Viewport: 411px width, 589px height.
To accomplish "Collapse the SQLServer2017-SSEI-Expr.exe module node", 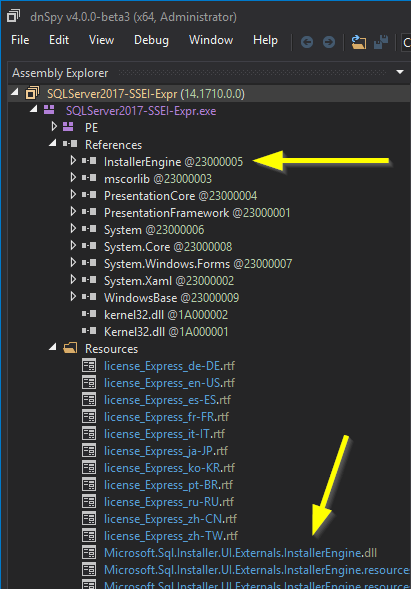I will 34,109.
